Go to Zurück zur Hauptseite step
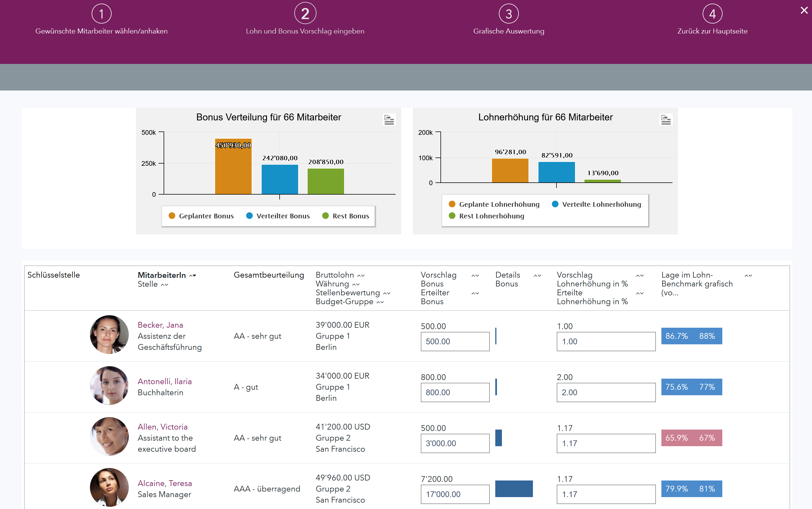The width and height of the screenshot is (812, 509). [x=712, y=31]
